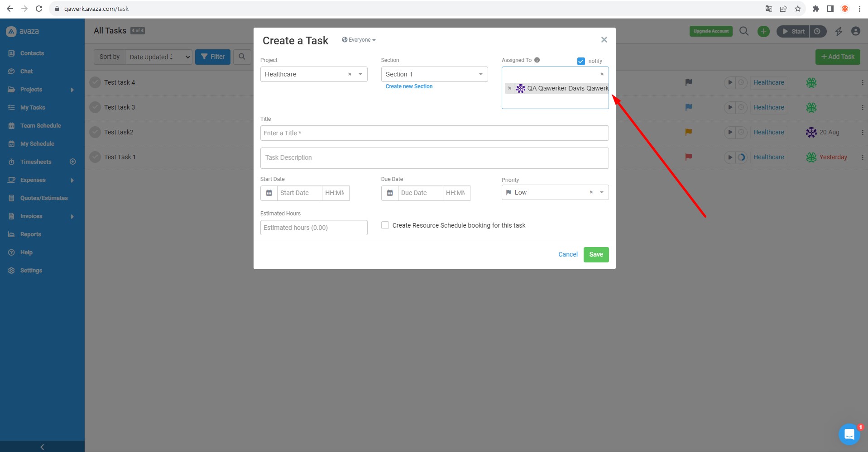
Task: Check Create Resource Schedule booking option
Action: tap(385, 225)
